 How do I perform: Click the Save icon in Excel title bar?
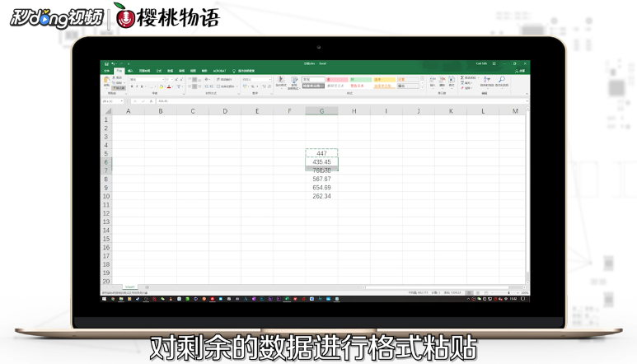pos(106,63)
